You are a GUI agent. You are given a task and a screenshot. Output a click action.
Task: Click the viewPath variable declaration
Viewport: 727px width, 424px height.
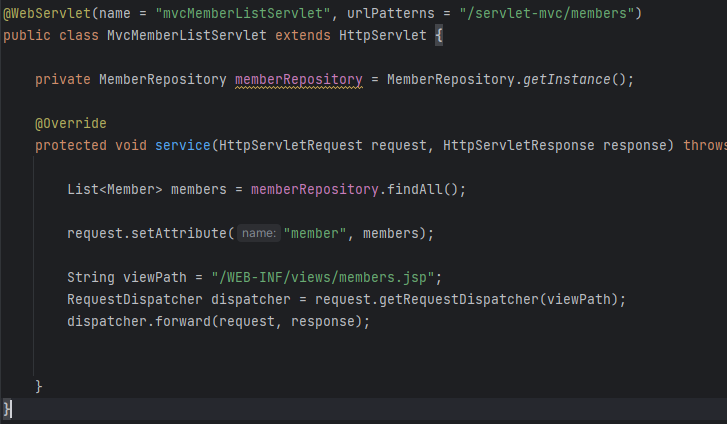coord(155,277)
